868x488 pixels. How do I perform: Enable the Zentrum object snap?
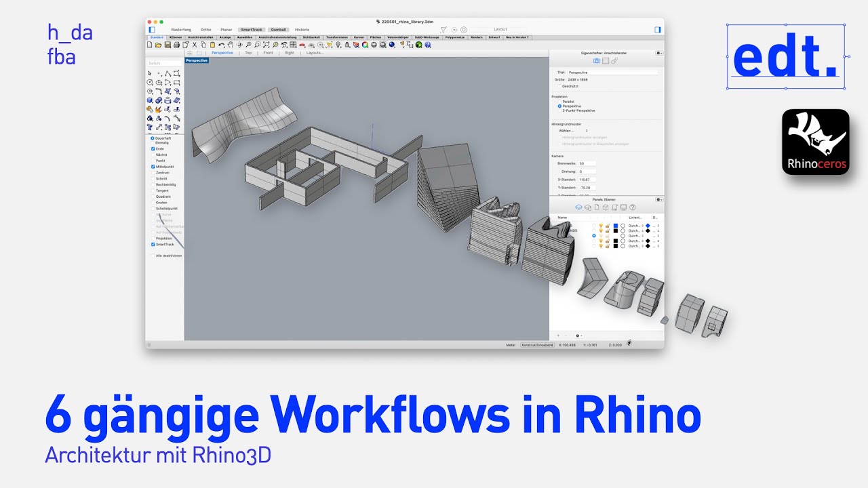click(x=153, y=173)
